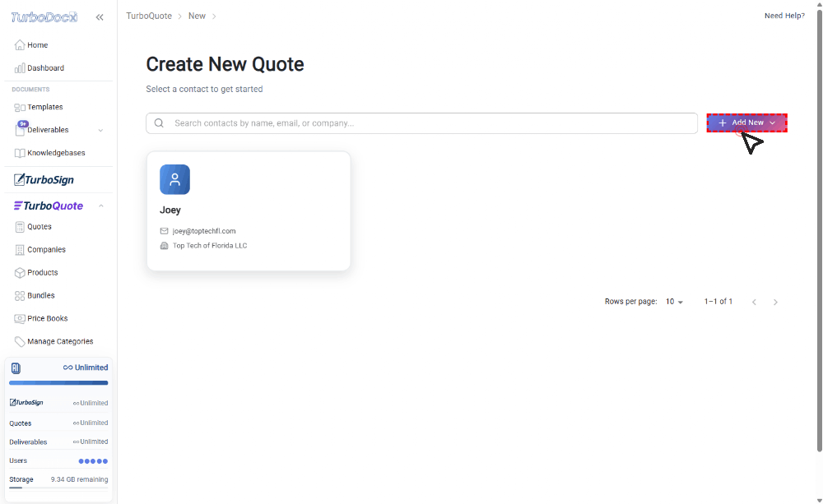
Task: Select Dashboard in the sidebar menu
Action: 45,68
